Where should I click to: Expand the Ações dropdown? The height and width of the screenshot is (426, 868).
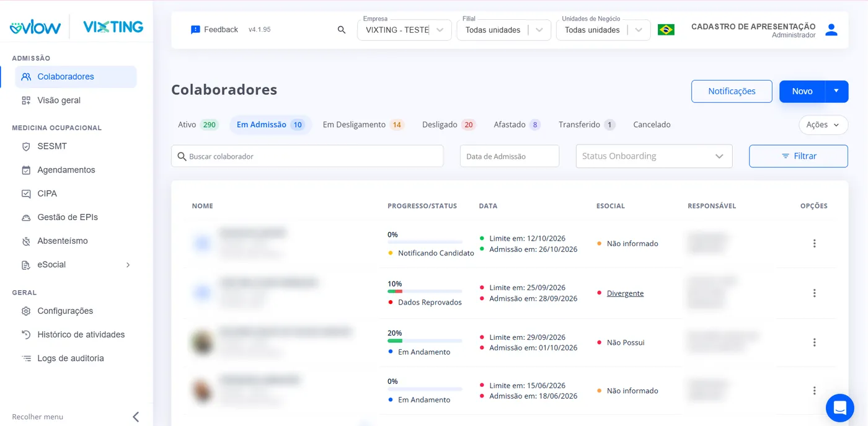coord(823,125)
